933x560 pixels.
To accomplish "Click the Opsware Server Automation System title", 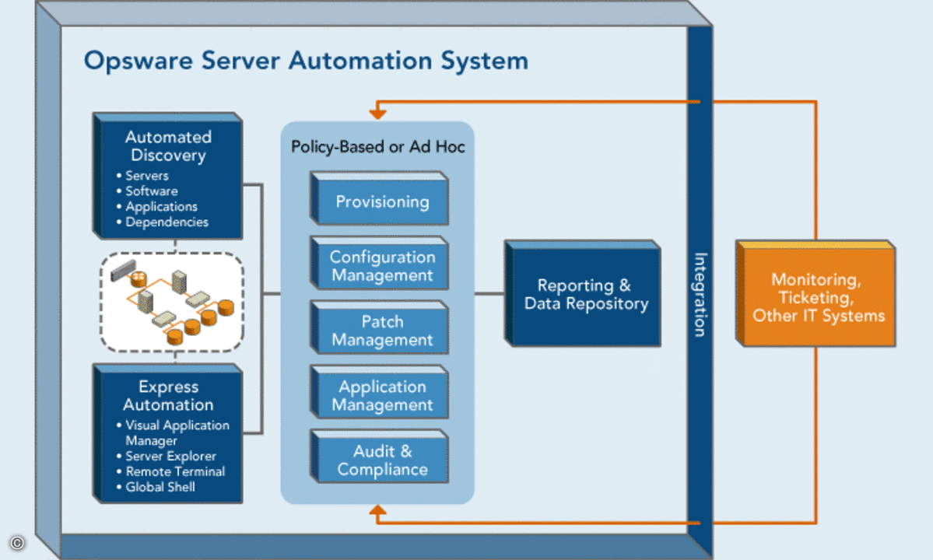I will (306, 61).
